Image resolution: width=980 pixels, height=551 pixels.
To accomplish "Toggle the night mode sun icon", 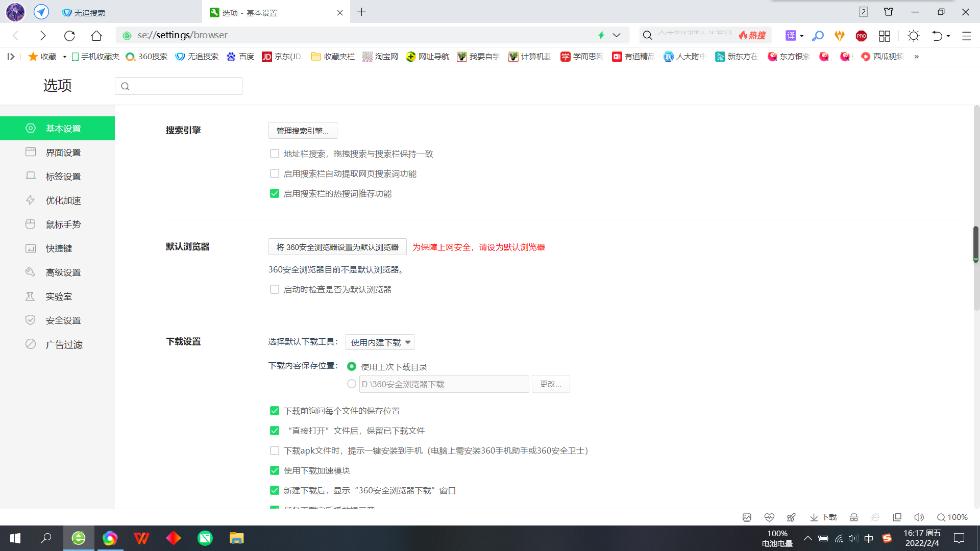I will click(914, 36).
